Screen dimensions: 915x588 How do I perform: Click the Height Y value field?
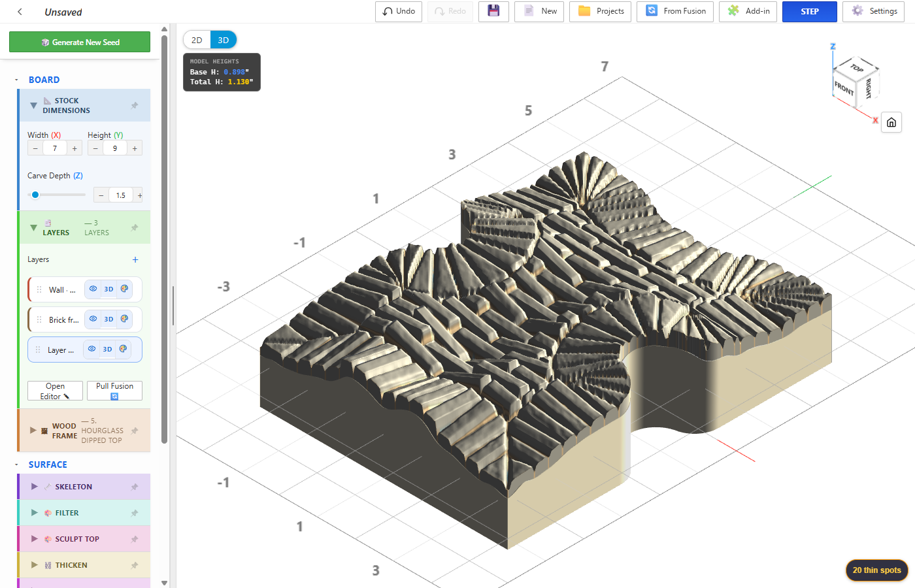(115, 148)
